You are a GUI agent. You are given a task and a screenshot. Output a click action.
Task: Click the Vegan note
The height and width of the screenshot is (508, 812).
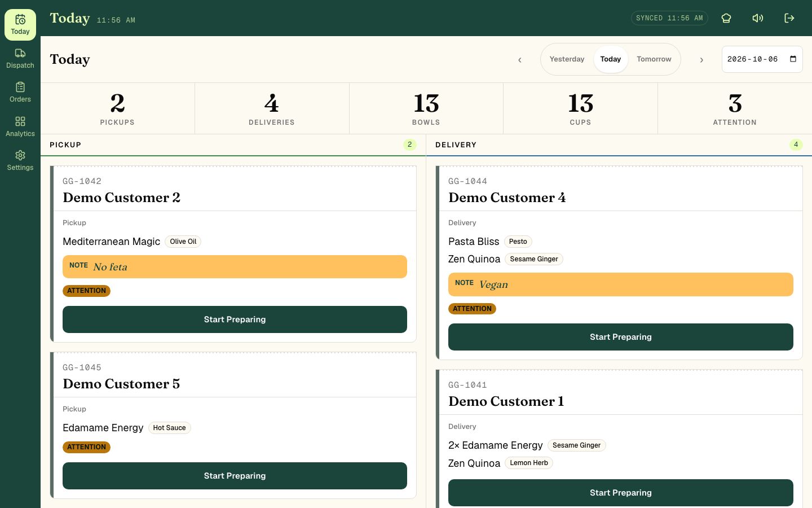[621, 284]
